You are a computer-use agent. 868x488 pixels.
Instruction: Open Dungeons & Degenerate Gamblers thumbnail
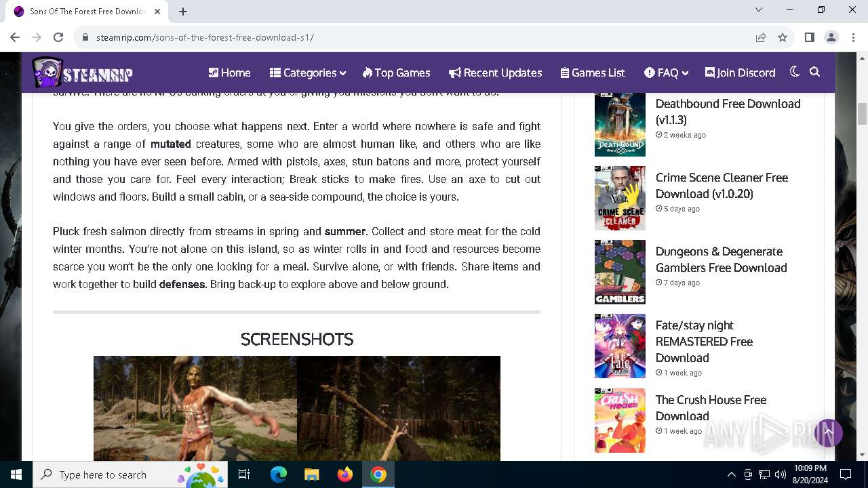[620, 272]
